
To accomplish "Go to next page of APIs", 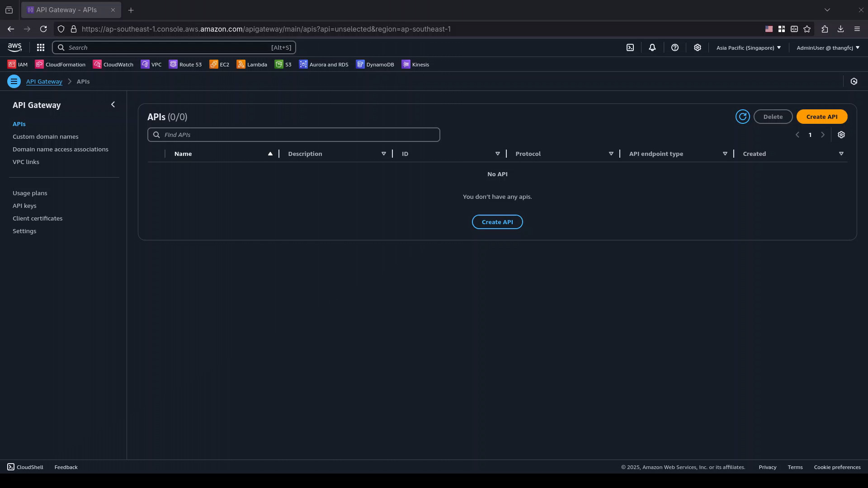I will (823, 135).
